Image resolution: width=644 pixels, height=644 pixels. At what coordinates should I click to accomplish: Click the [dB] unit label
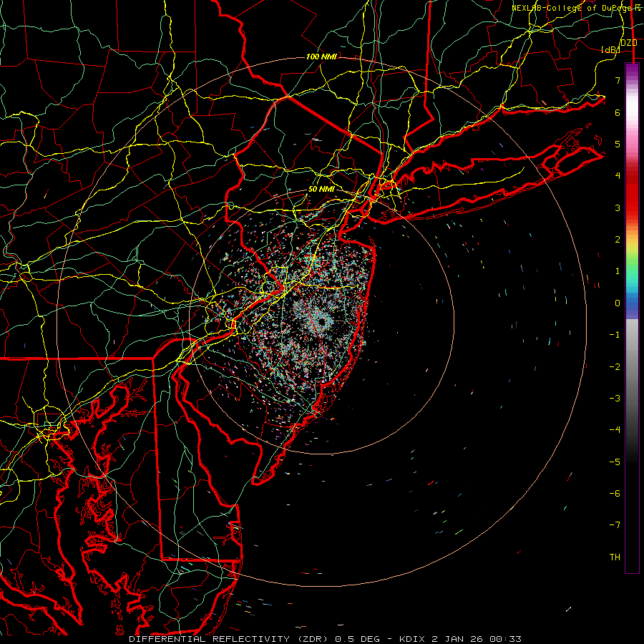[610, 49]
